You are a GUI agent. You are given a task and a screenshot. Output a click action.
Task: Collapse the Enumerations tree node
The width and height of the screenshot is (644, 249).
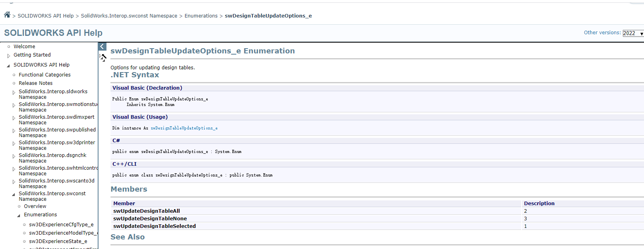(19, 216)
